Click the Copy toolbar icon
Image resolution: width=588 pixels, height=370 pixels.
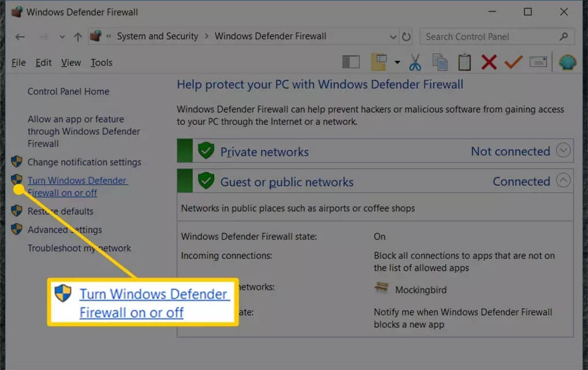tap(440, 62)
